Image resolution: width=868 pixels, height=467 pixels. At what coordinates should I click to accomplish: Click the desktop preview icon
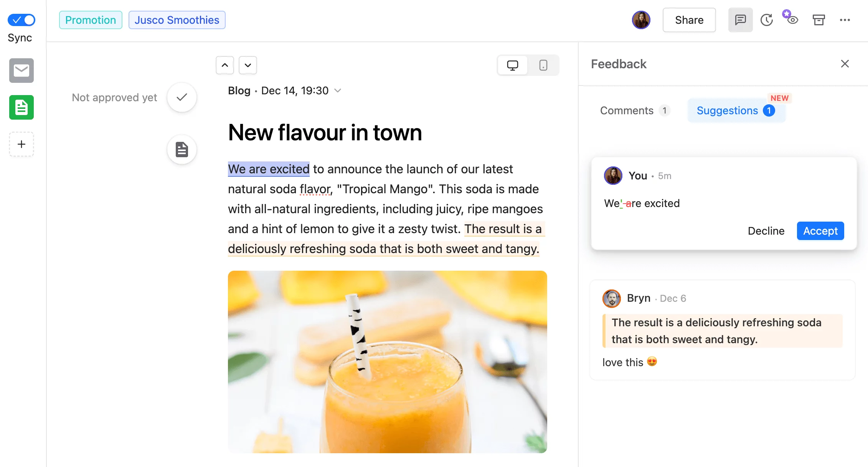tap(512, 65)
